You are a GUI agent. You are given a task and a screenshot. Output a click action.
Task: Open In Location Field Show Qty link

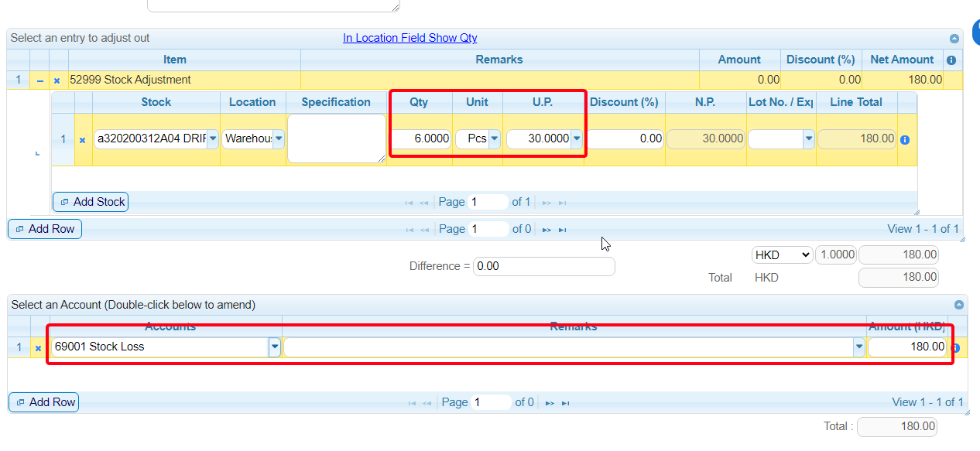tap(409, 38)
